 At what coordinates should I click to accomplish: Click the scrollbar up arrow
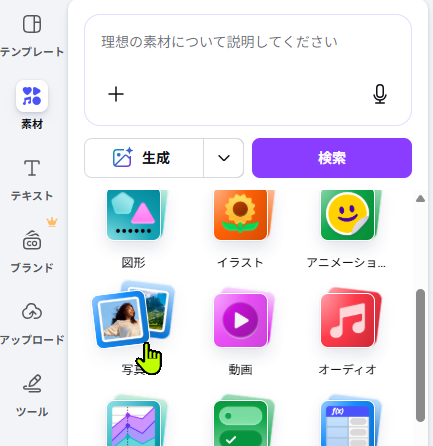[420, 199]
